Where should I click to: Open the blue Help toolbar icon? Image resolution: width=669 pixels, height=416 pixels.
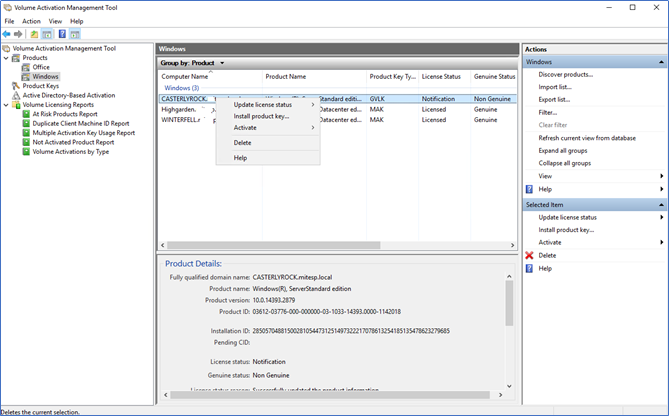pyautogui.click(x=62, y=34)
